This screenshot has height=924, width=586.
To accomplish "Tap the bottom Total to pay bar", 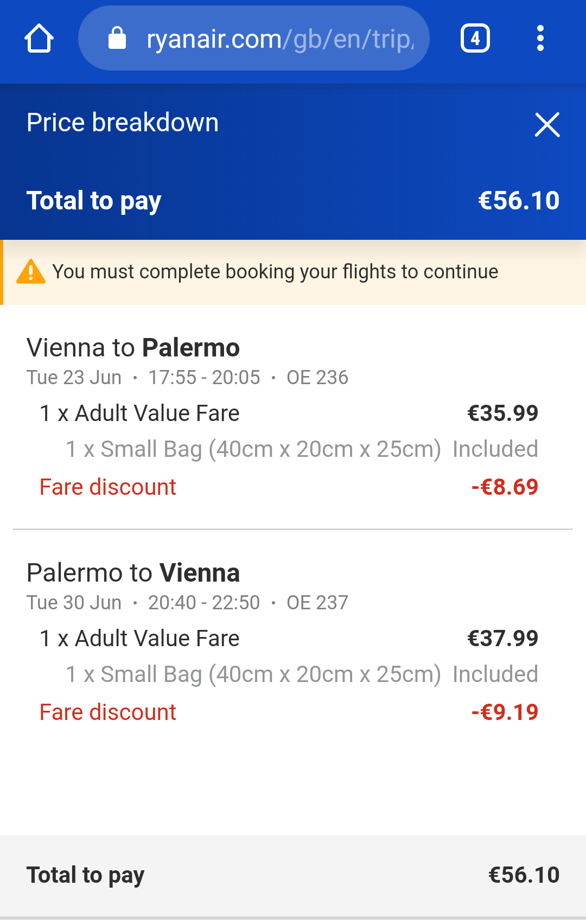I will point(293,875).
